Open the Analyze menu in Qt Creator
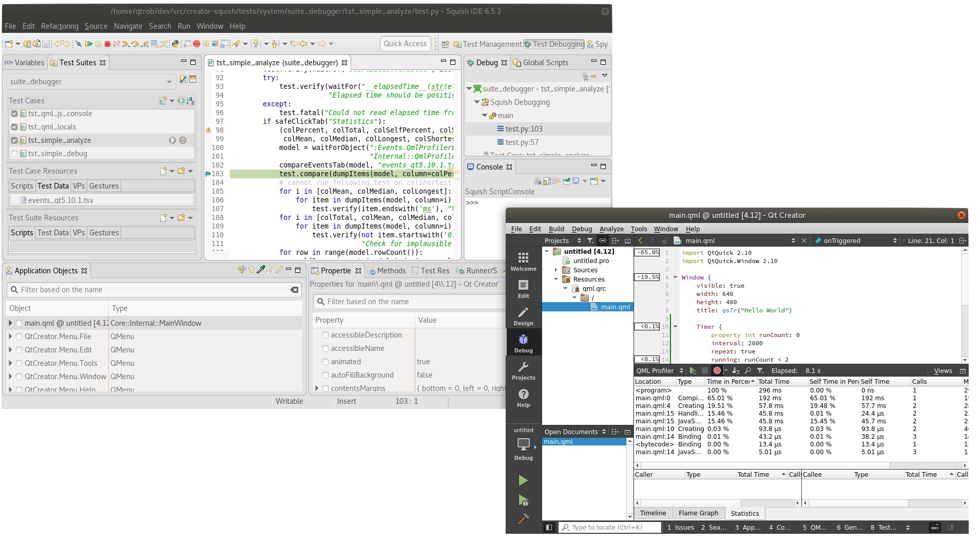 pyautogui.click(x=611, y=229)
